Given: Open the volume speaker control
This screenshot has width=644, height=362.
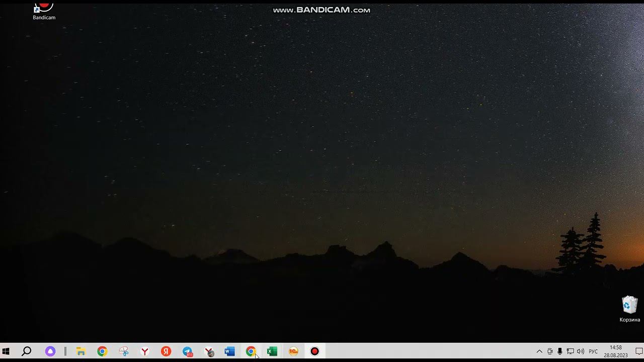Looking at the screenshot, I should tap(581, 351).
